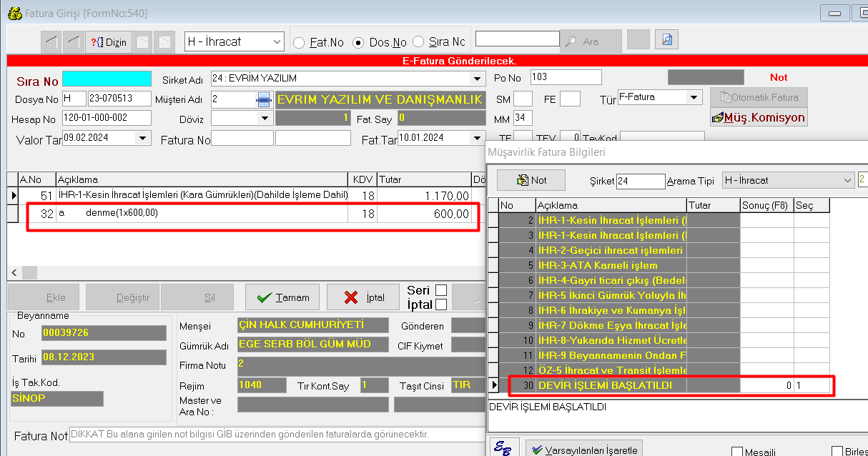Viewport: 868px width, 456px height.
Task: Click the Tamam confirm button
Action: (x=282, y=297)
